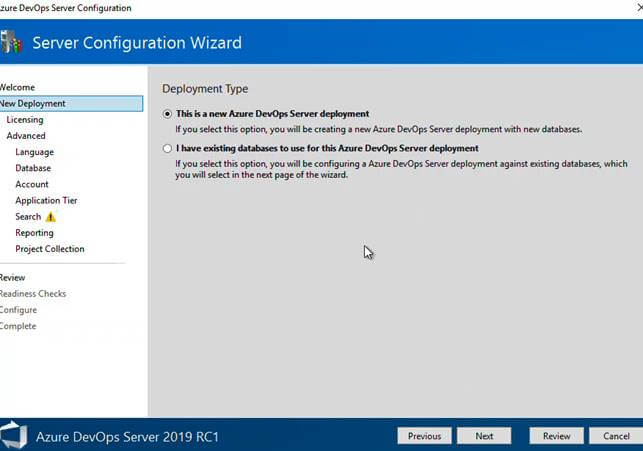The height and width of the screenshot is (451, 643).
Task: Click the Review button
Action: click(556, 436)
